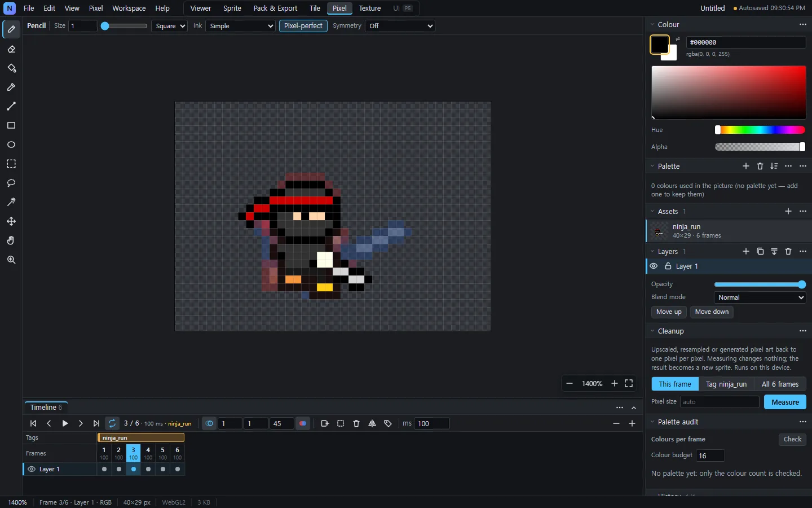Activate the Magic Wand tool
The image size is (812, 508).
pyautogui.click(x=11, y=202)
